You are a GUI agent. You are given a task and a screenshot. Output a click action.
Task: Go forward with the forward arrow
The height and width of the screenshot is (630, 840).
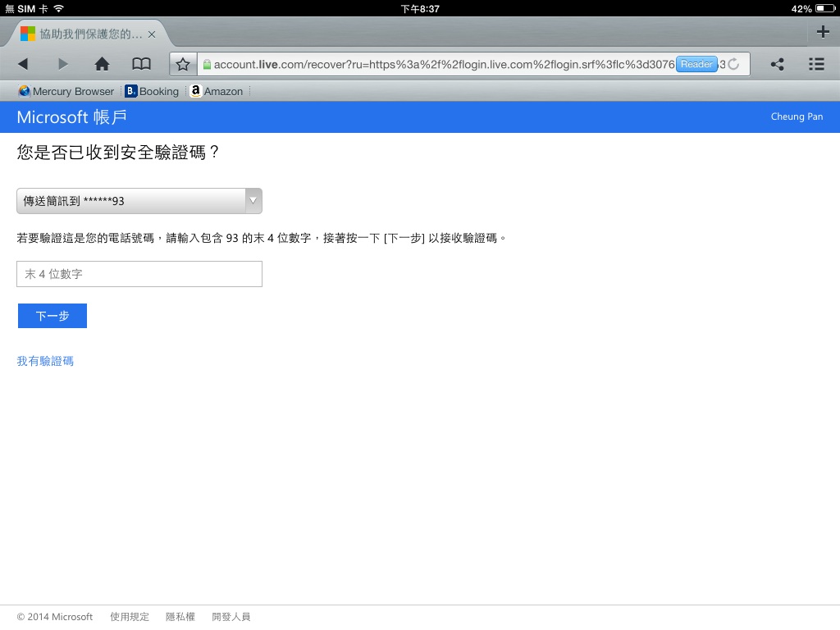point(62,64)
